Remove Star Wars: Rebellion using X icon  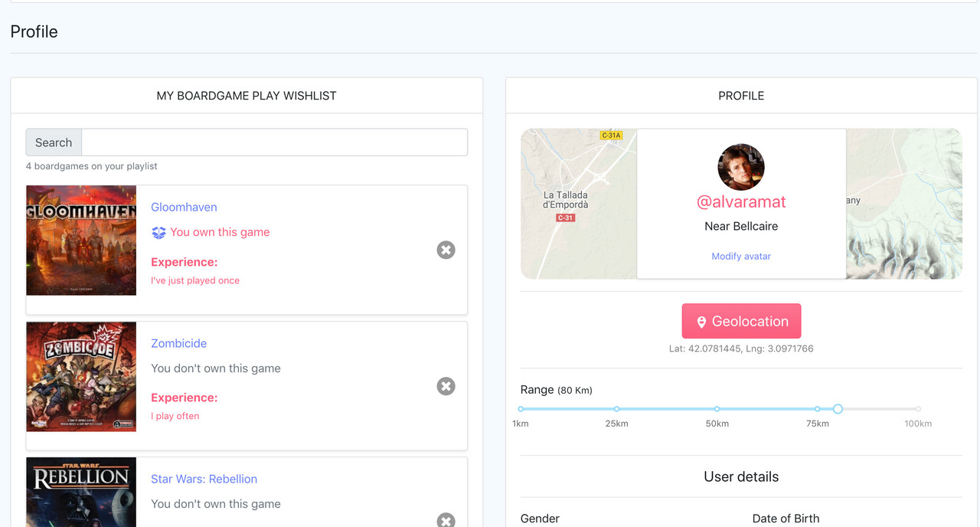(446, 521)
